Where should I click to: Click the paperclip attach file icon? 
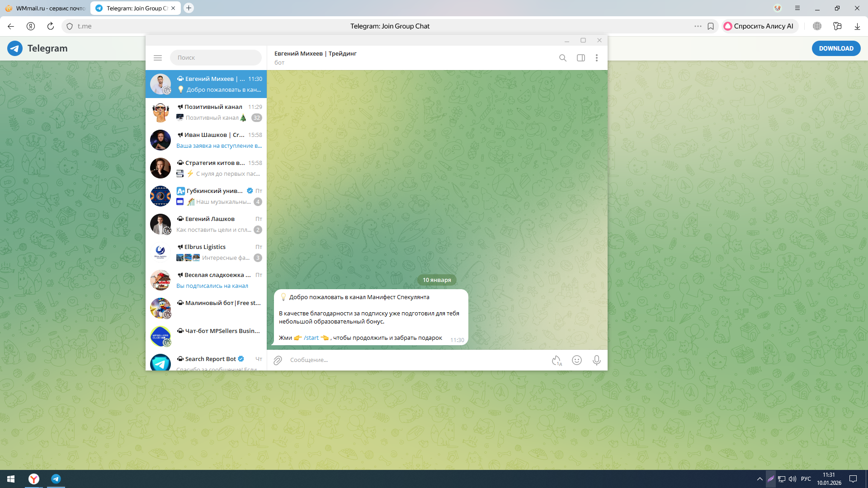point(278,360)
